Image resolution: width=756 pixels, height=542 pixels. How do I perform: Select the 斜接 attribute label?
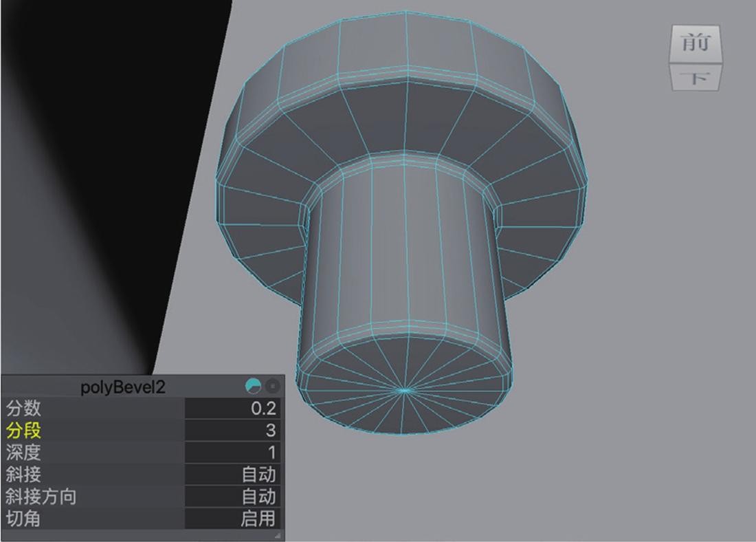(24, 475)
